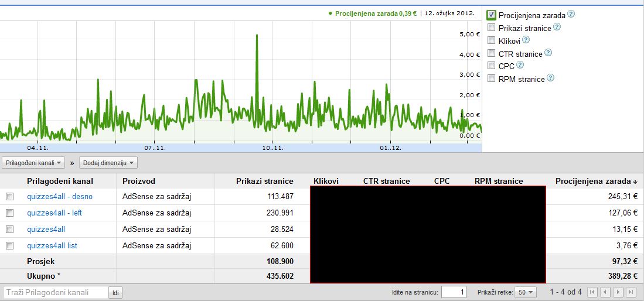Click the 389,28 € total earnings value
This screenshot has height=301, width=644.
623,276
